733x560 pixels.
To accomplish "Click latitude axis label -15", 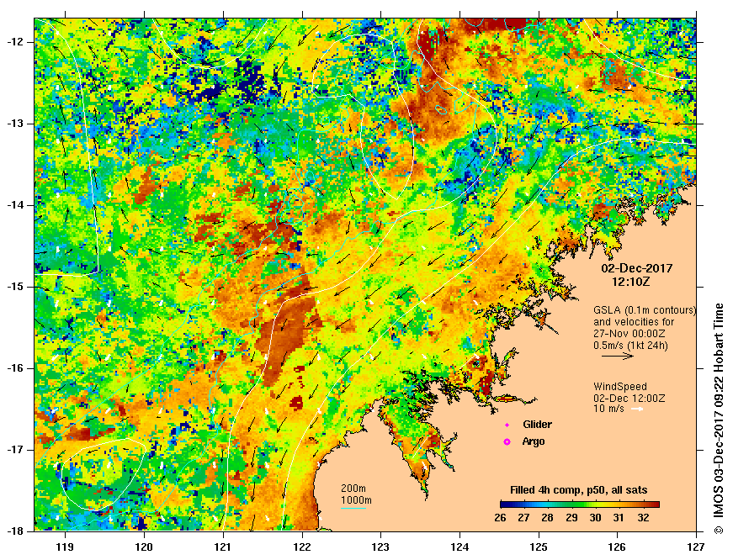I will click(x=14, y=287).
